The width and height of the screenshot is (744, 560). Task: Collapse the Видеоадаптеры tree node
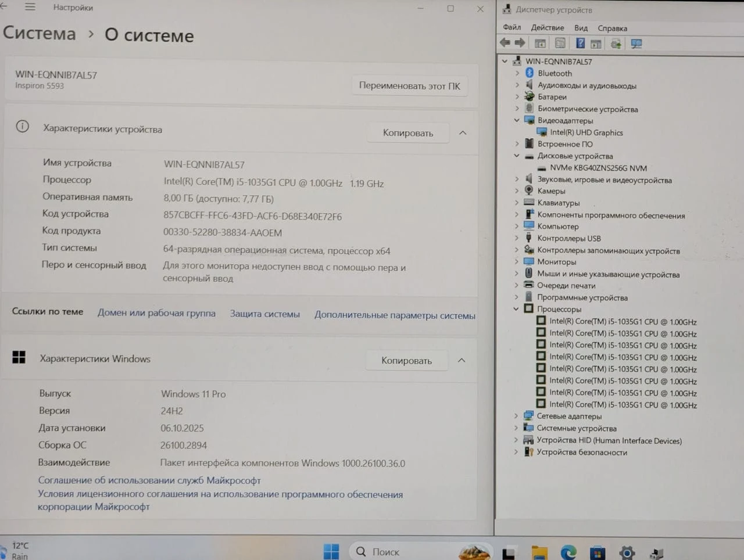coord(516,120)
